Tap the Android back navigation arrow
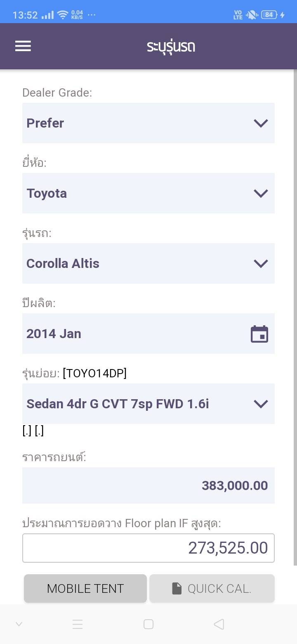The image size is (297, 644). pos(219,624)
